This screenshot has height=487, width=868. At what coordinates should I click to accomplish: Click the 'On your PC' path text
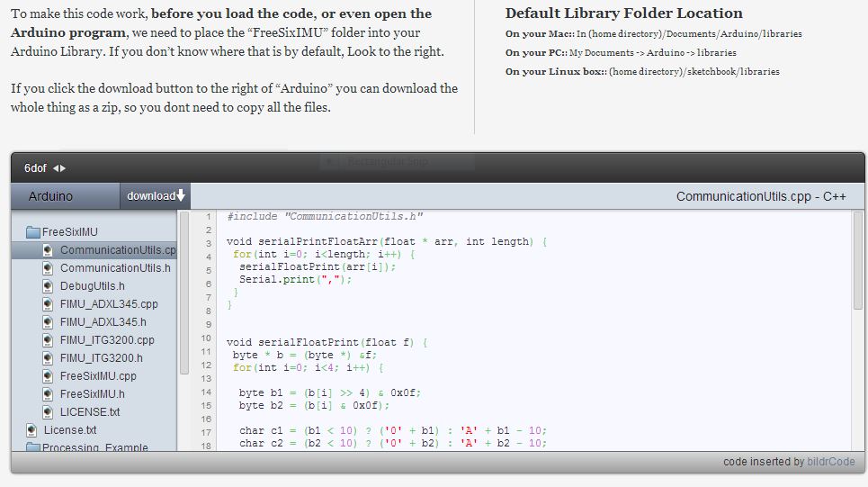(621, 52)
